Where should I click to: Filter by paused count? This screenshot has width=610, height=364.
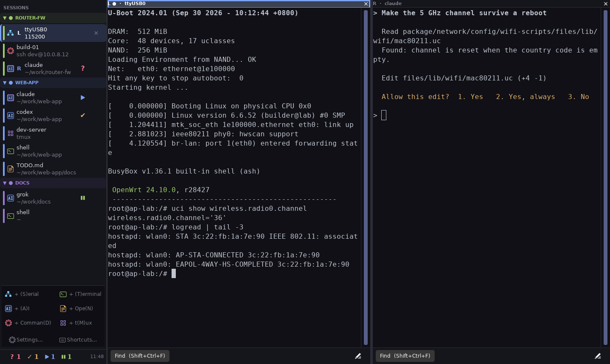click(67, 357)
